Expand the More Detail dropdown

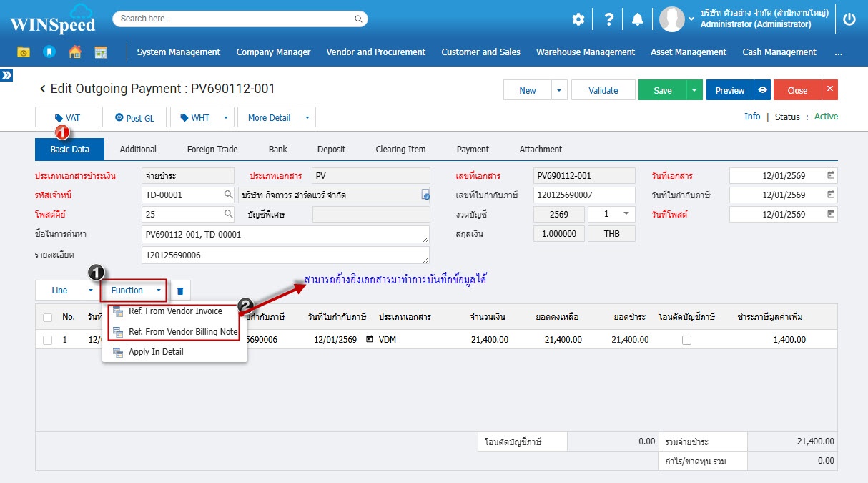[307, 117]
